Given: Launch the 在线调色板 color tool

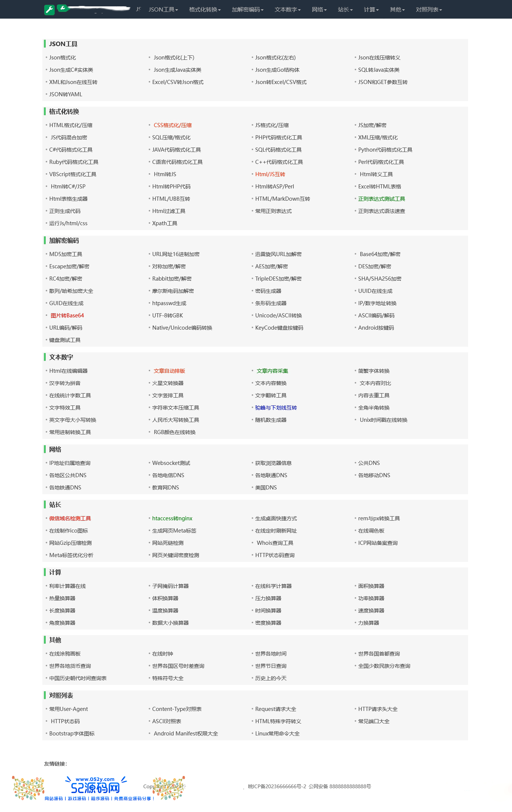Looking at the screenshot, I should (371, 531).
